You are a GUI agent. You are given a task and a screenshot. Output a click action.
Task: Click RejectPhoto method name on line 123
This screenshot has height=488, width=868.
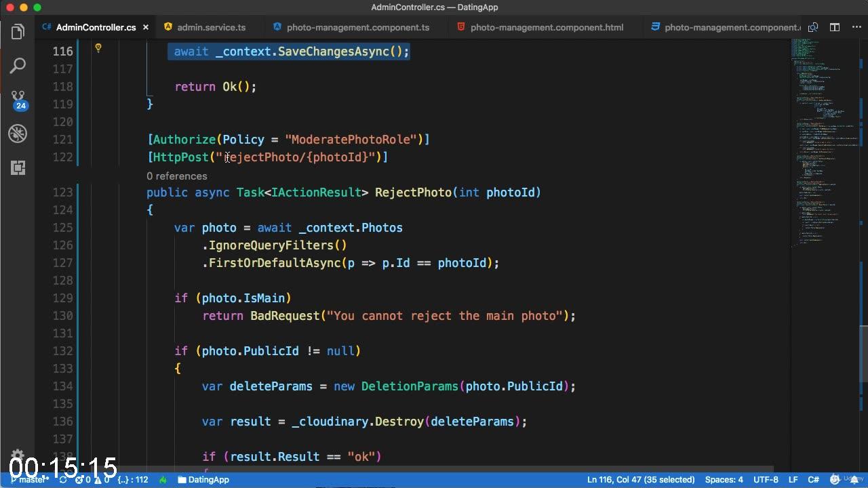[x=413, y=192]
